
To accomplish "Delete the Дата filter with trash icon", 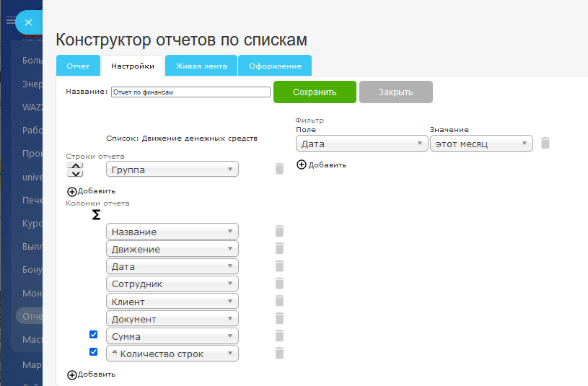I will coord(545,143).
